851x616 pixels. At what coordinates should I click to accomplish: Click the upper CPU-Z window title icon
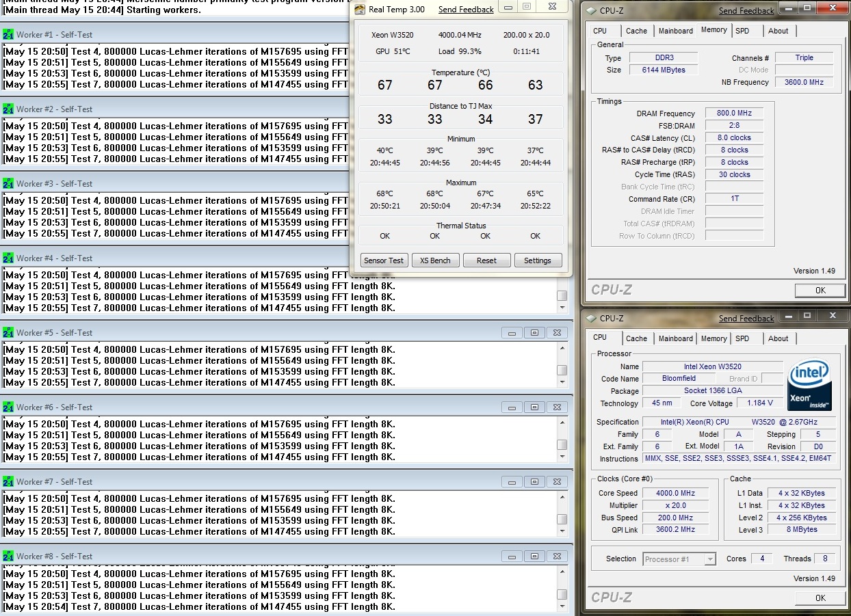click(590, 10)
